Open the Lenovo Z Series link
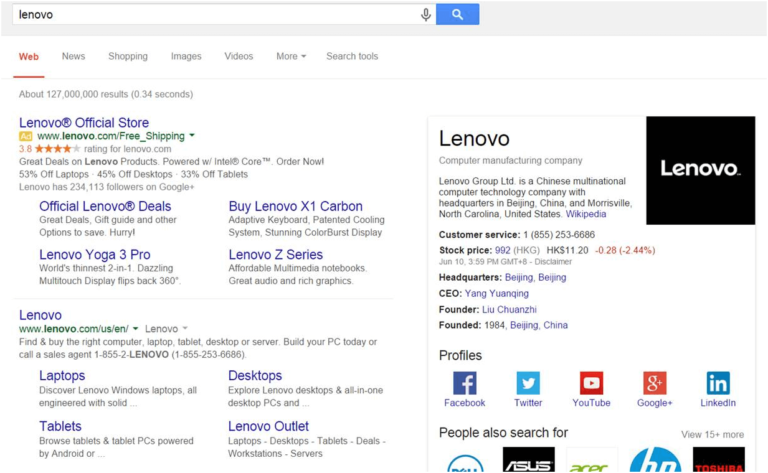Screen dimensions: 768x473 [275, 255]
